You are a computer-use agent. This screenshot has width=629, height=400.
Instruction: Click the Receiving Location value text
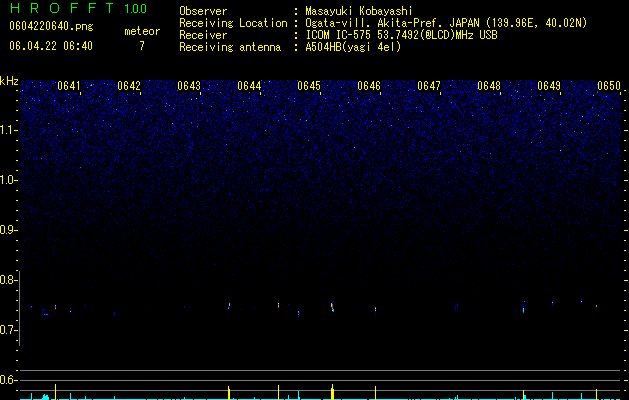click(446, 23)
